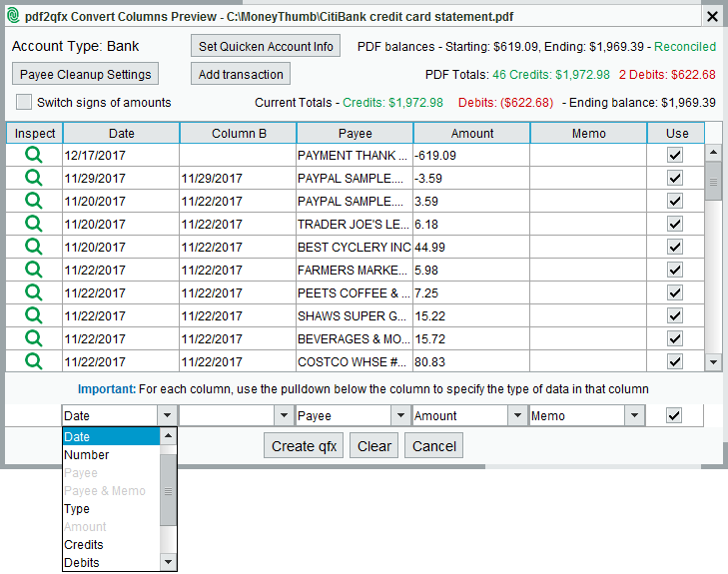728x574 pixels.
Task: Uncheck Use for BEST CYCLERY INC row
Action: 675,247
